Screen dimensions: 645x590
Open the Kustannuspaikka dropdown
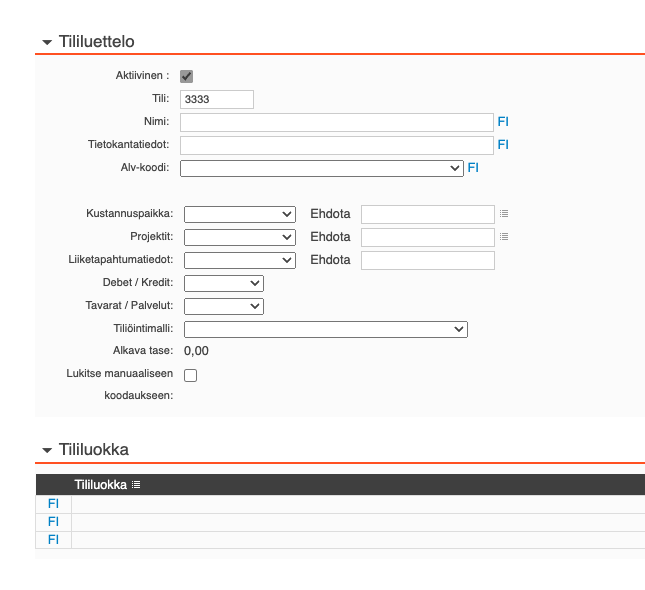[x=240, y=214]
